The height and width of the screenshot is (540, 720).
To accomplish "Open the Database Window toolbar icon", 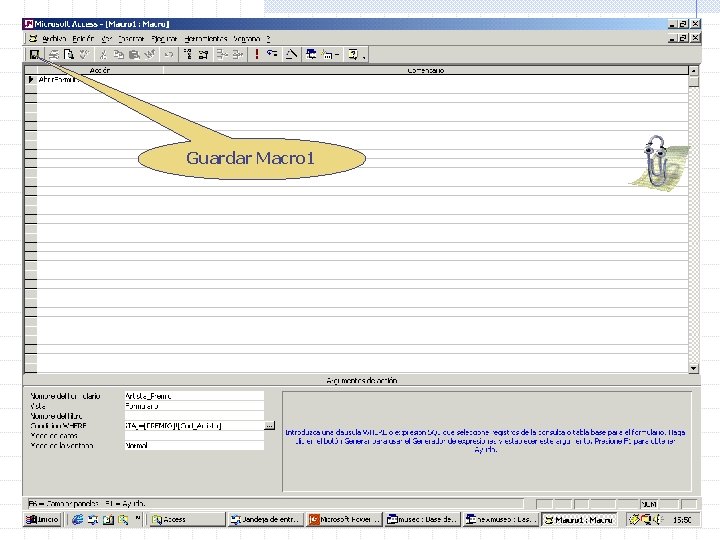I will (311, 55).
